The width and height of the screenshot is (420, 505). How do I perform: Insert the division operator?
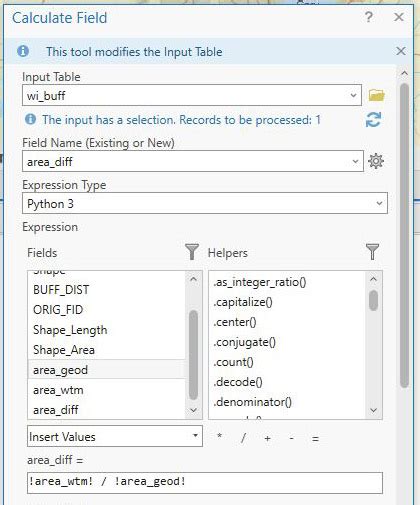[243, 437]
